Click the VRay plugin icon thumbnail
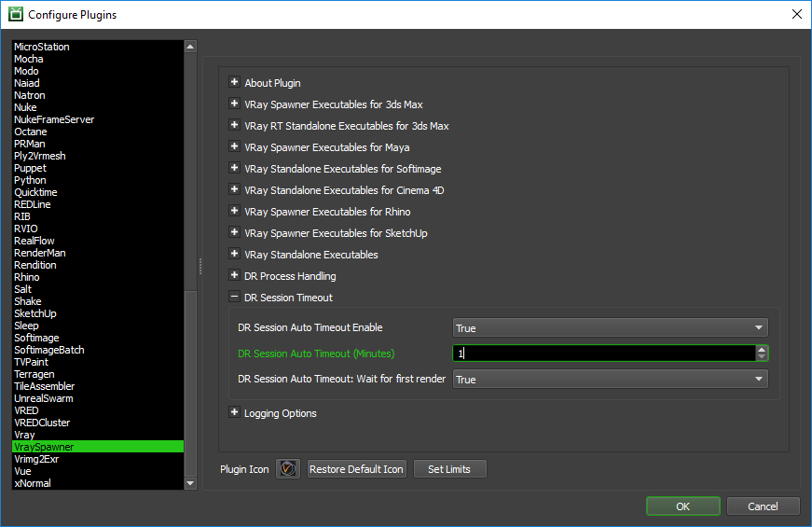 tap(288, 469)
